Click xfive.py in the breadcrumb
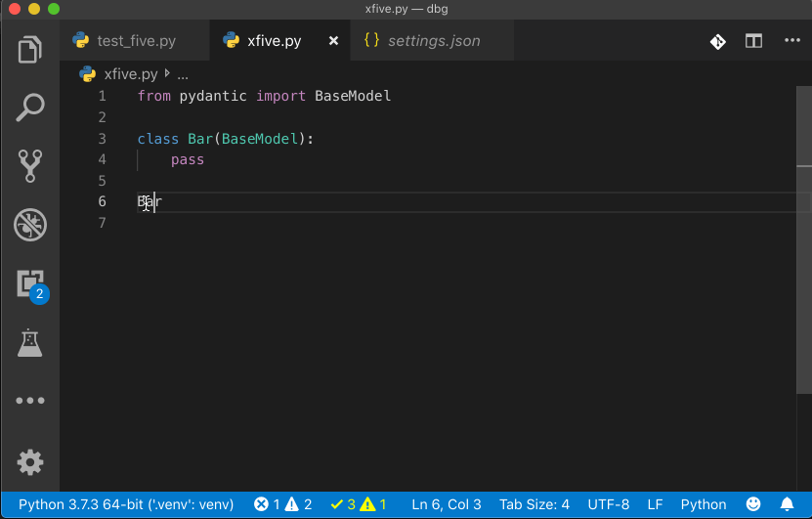Screen dimensions: 812x519 coord(131,74)
